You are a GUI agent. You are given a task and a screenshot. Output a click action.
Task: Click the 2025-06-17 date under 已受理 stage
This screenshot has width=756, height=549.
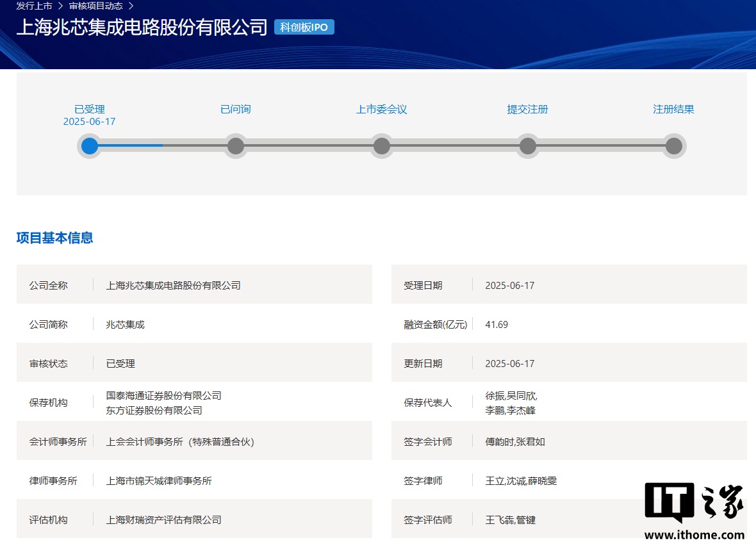tap(90, 122)
